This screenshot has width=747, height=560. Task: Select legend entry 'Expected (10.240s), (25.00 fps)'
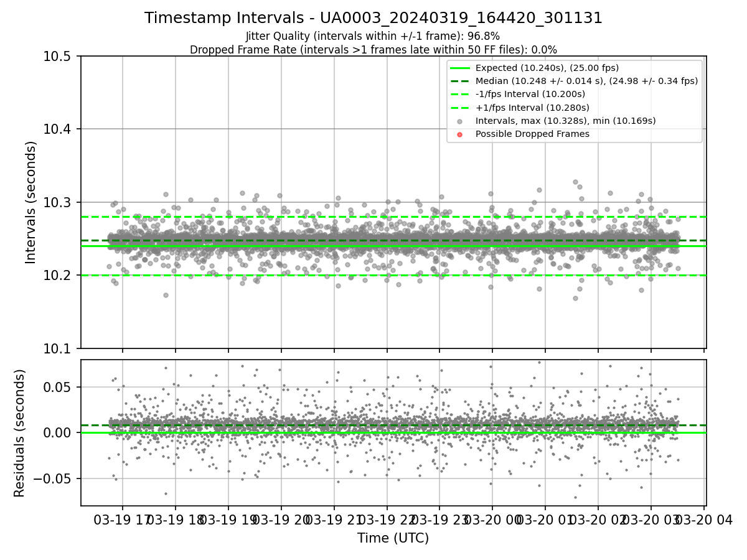[x=547, y=68]
